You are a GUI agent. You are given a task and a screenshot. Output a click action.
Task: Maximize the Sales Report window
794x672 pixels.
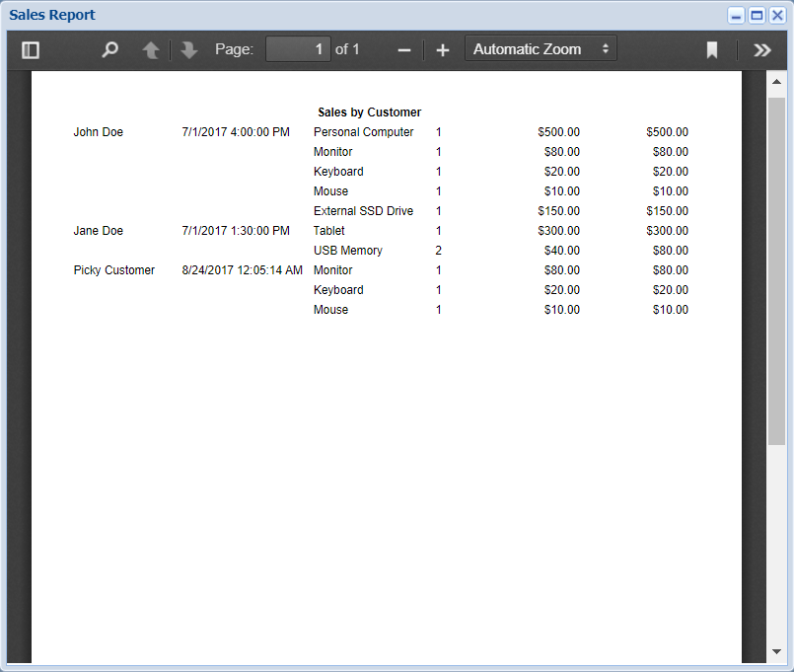click(x=757, y=16)
